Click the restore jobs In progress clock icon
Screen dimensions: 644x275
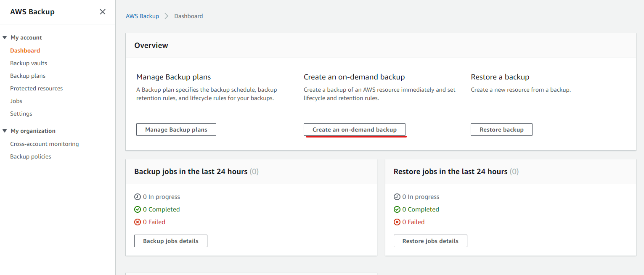tap(397, 197)
